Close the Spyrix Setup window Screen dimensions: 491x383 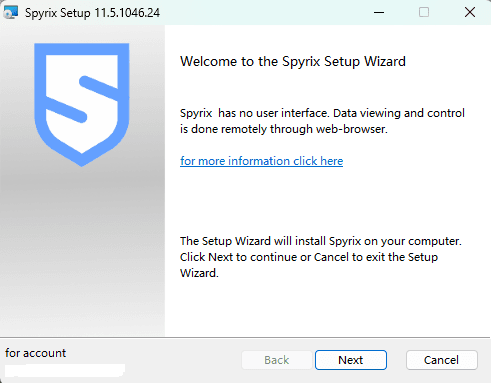[x=470, y=12]
